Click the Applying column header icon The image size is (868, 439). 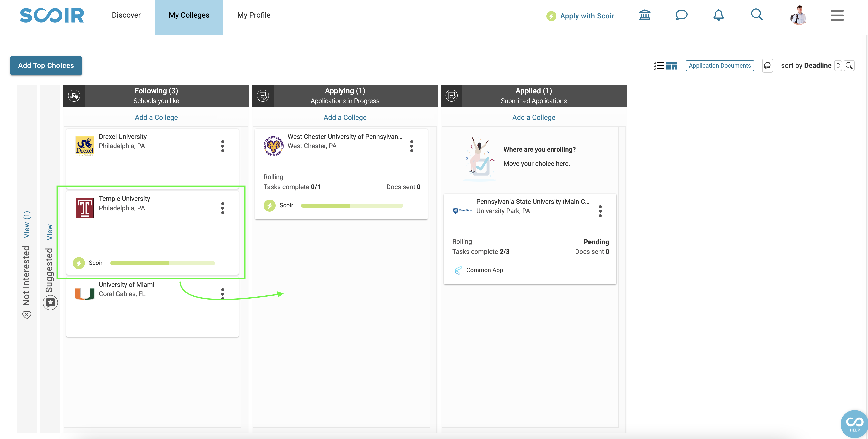tap(263, 96)
